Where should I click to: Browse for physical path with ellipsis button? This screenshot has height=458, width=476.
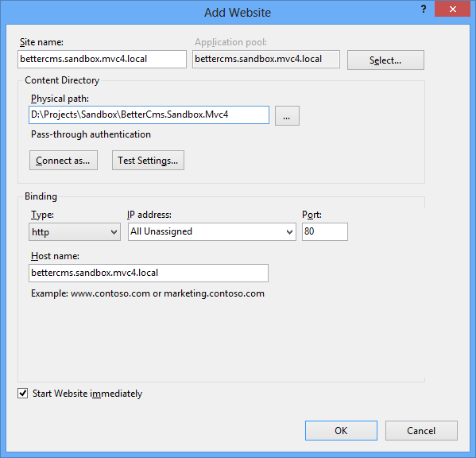[x=287, y=115]
